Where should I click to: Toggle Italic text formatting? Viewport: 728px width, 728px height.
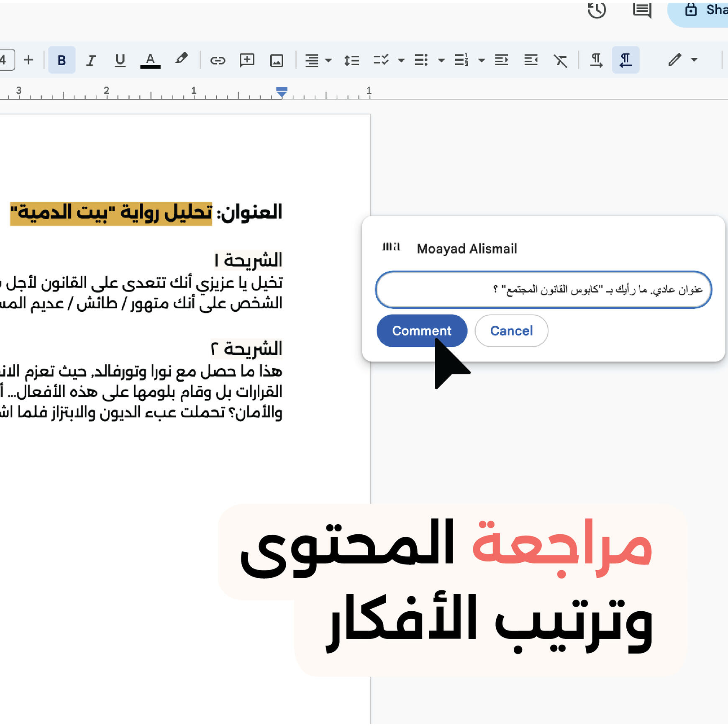click(90, 60)
